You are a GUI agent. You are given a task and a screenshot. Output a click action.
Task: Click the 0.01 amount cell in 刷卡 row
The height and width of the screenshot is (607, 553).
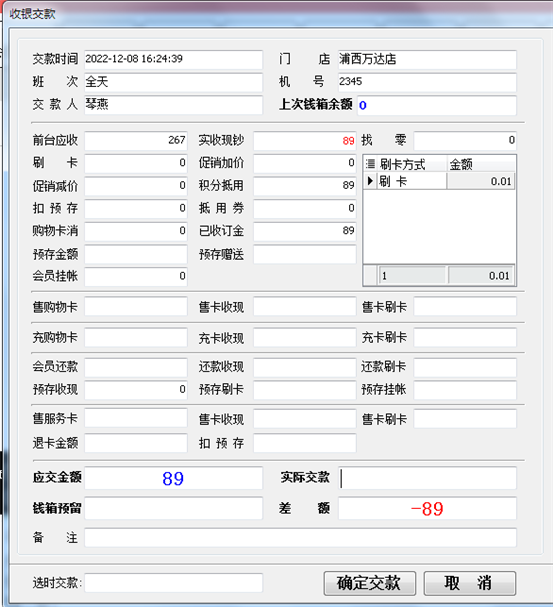(481, 181)
